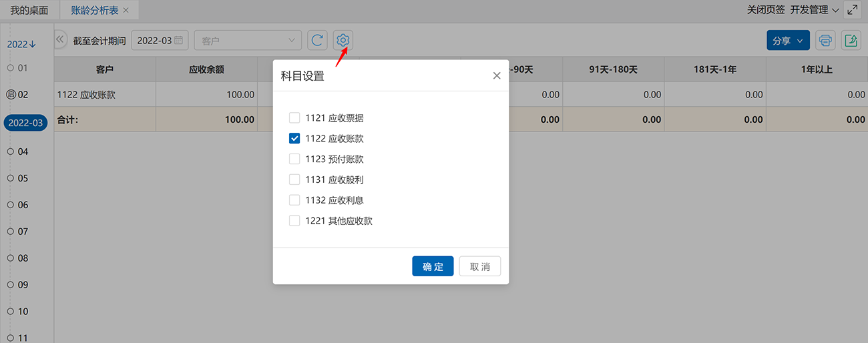
Task: Open the gear settings icon
Action: (343, 41)
